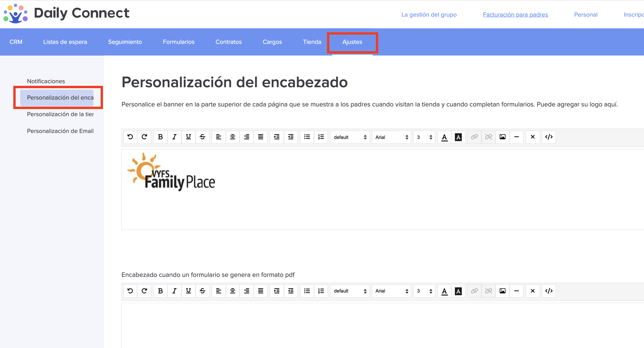Open Facturación para padres link
Image resolution: width=644 pixels, height=348 pixels.
click(x=515, y=14)
